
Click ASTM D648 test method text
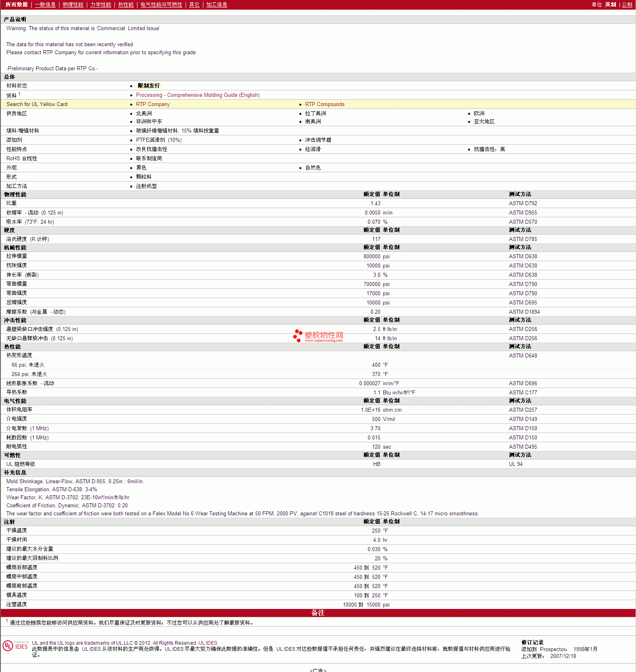pos(523,355)
